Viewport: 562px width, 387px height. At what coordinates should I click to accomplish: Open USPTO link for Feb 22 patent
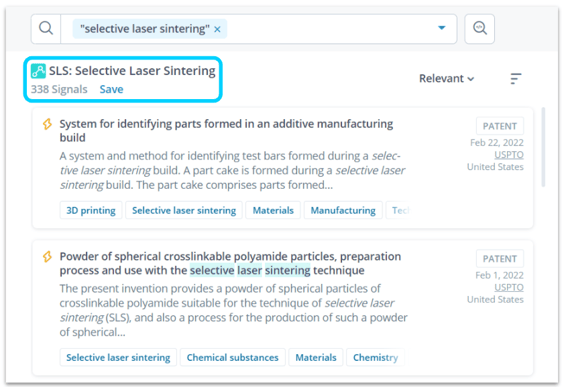pyautogui.click(x=509, y=155)
